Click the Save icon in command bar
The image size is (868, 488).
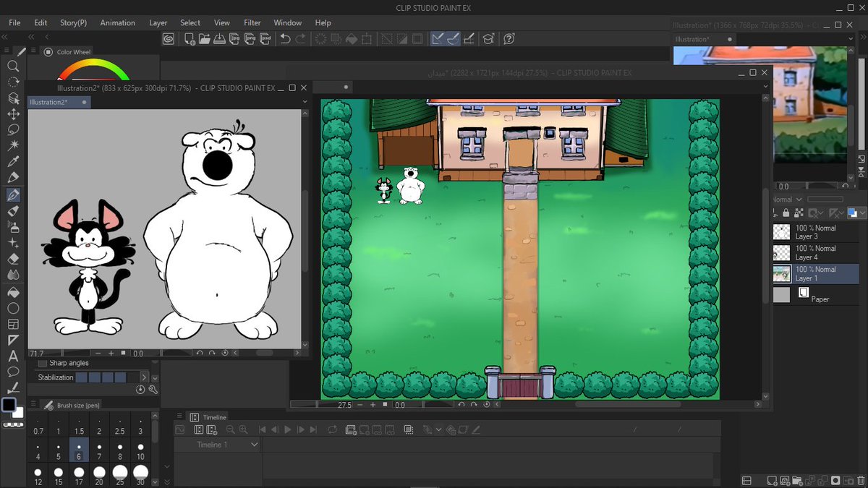point(221,39)
